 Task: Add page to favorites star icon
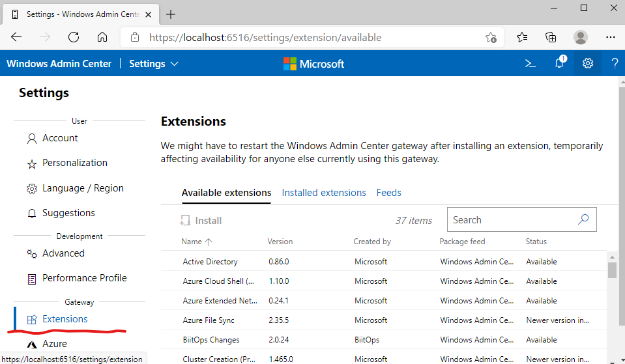[x=491, y=38]
